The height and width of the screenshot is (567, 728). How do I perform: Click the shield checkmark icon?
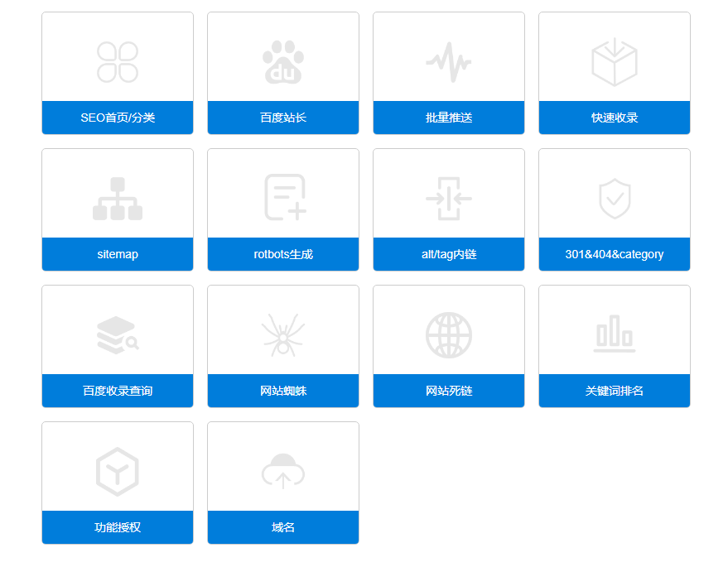[x=615, y=199]
